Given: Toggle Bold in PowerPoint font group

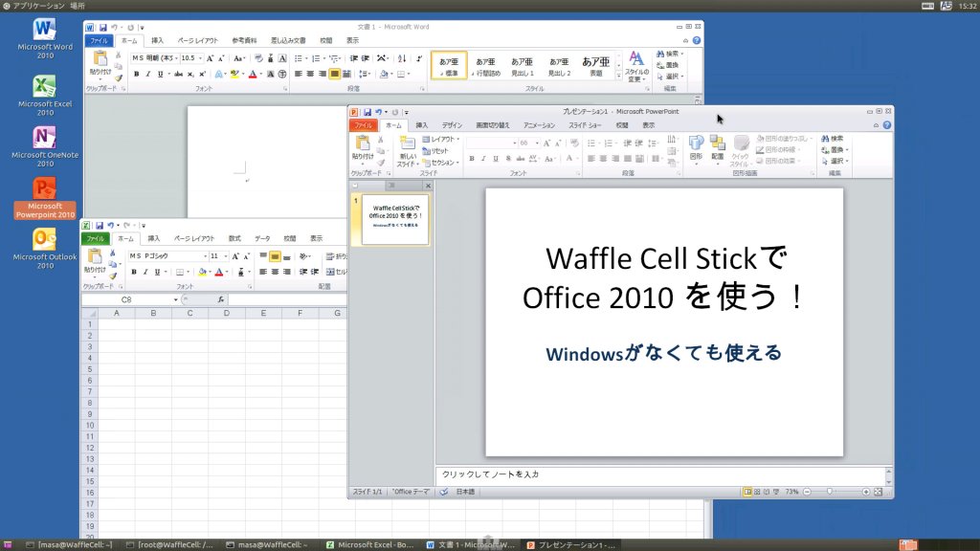Looking at the screenshot, I should (472, 159).
